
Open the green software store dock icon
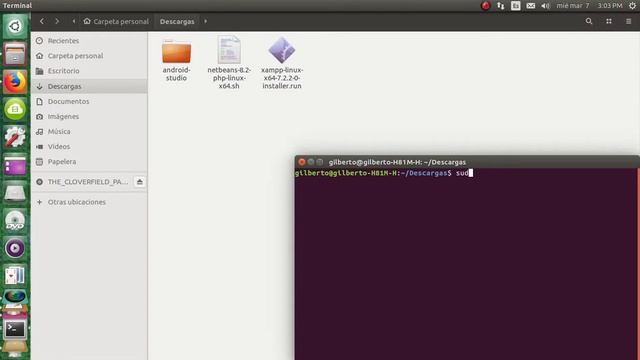15,109
